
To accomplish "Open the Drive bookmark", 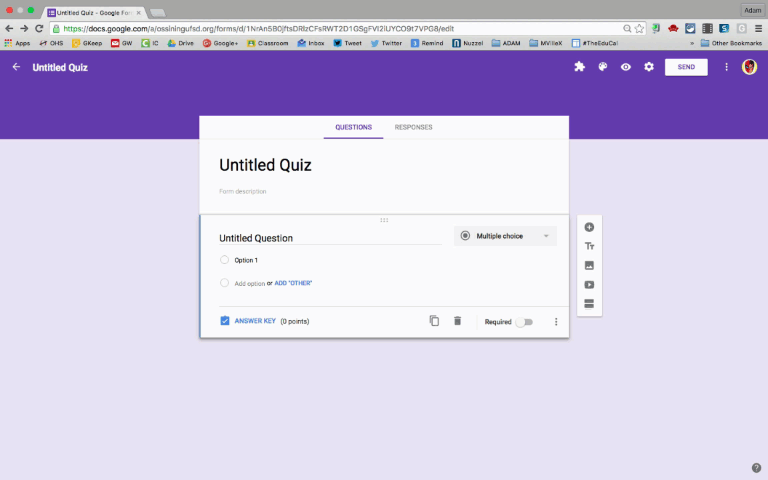I will 181,43.
